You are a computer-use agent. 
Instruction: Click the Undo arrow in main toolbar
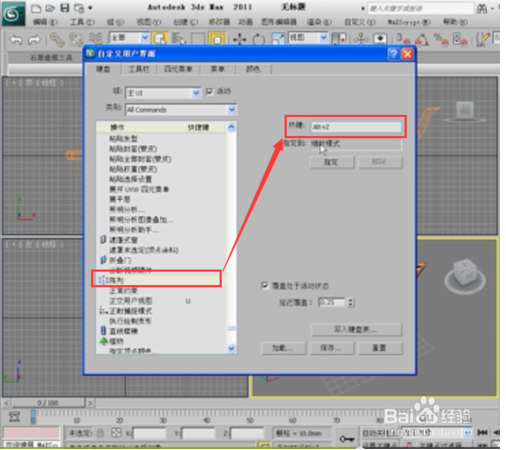click(16, 40)
